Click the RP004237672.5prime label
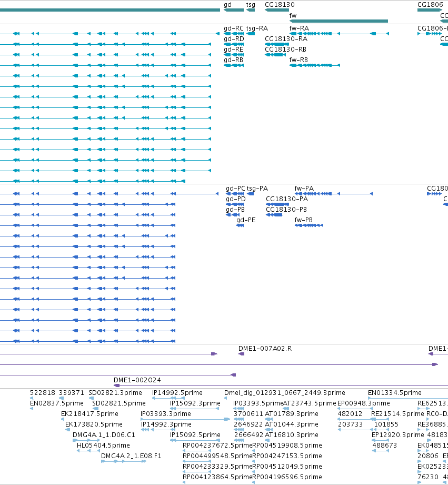448x485 pixels. coord(217,446)
